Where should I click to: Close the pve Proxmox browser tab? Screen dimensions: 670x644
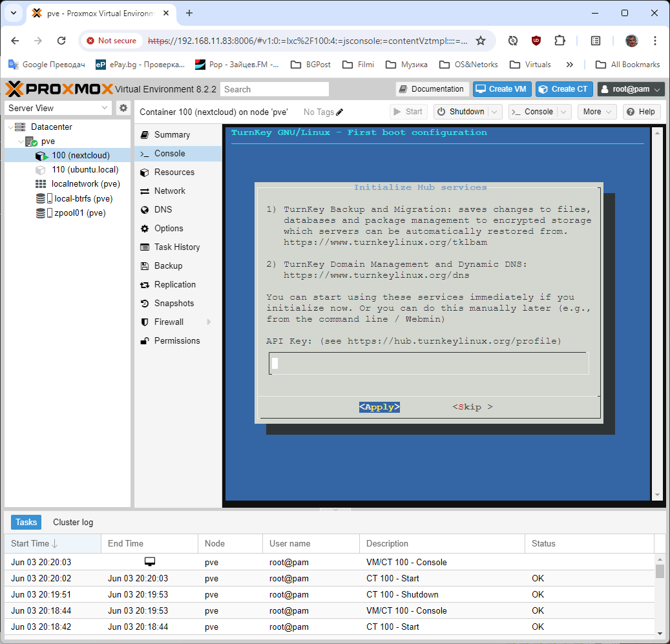coord(166,13)
